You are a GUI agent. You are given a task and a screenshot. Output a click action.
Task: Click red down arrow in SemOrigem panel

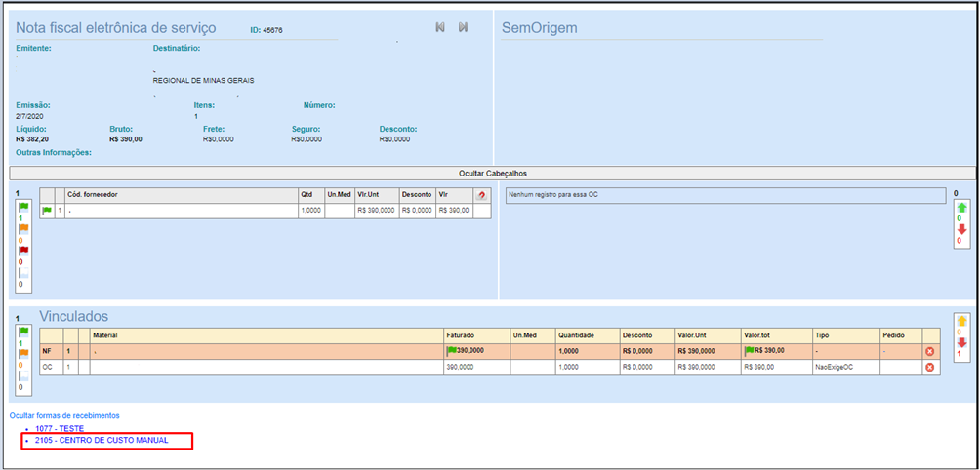coord(962,229)
